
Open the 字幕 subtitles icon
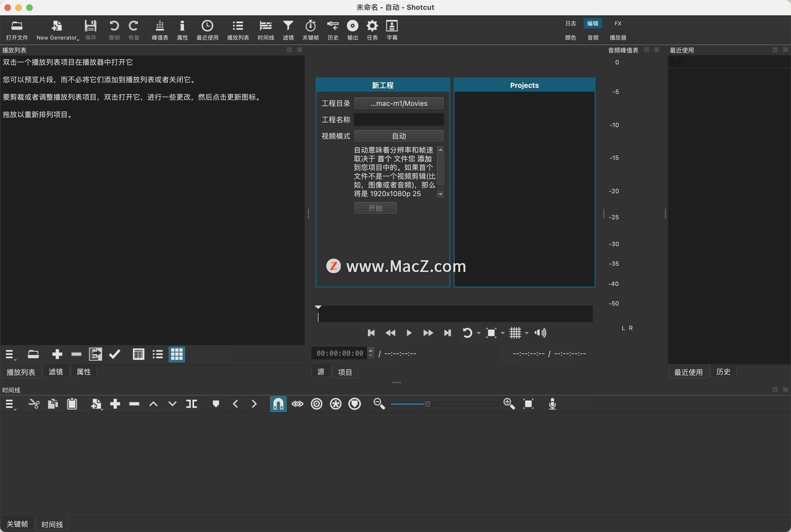pos(392,30)
